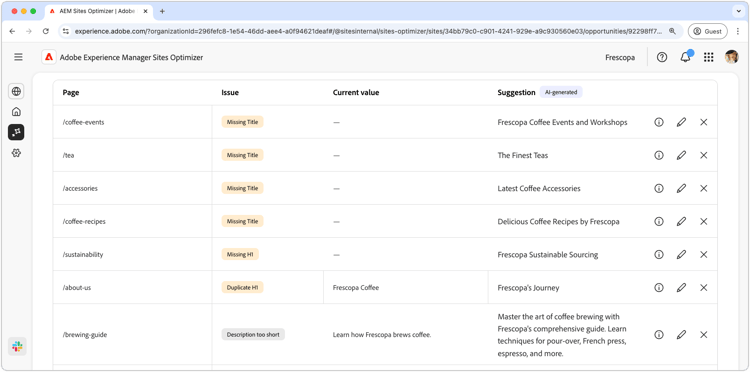Edit the /coffee-events suggestion
This screenshot has height=372, width=750.
[682, 122]
